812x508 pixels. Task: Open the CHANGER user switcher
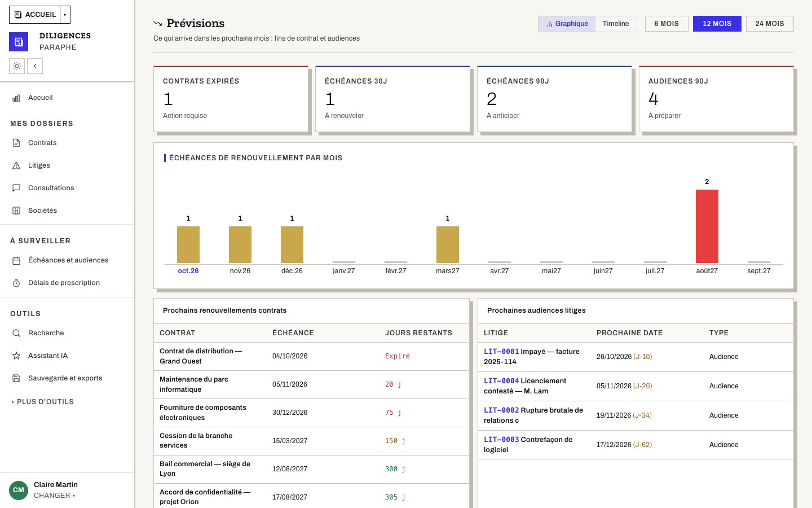coord(54,496)
